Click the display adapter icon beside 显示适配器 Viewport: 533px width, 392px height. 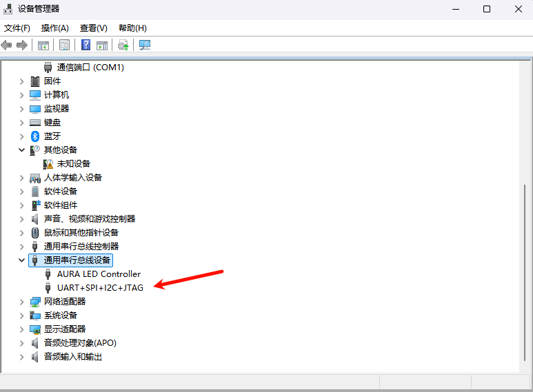[35, 329]
